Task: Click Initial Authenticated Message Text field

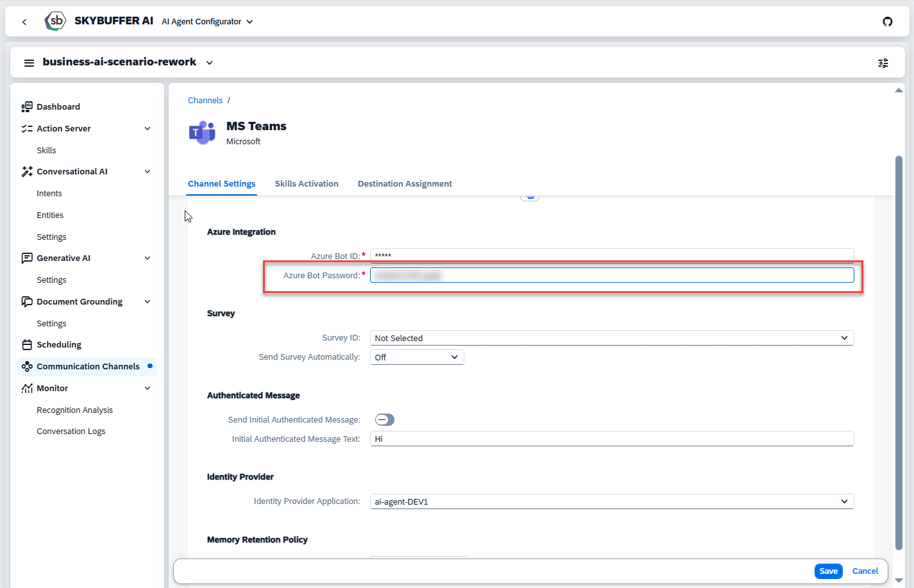Action: point(612,439)
